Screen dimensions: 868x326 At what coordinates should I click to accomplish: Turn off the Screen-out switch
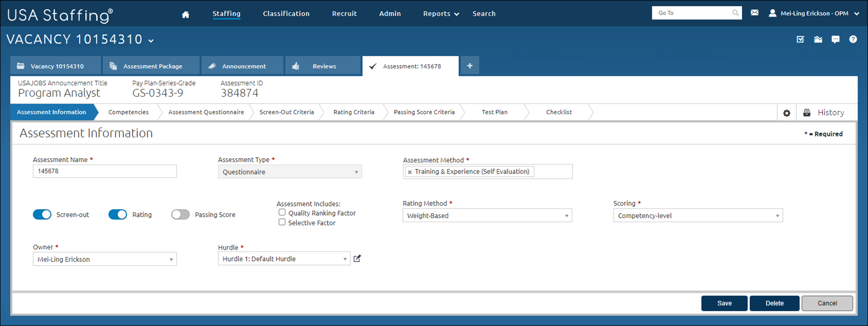[x=42, y=215]
